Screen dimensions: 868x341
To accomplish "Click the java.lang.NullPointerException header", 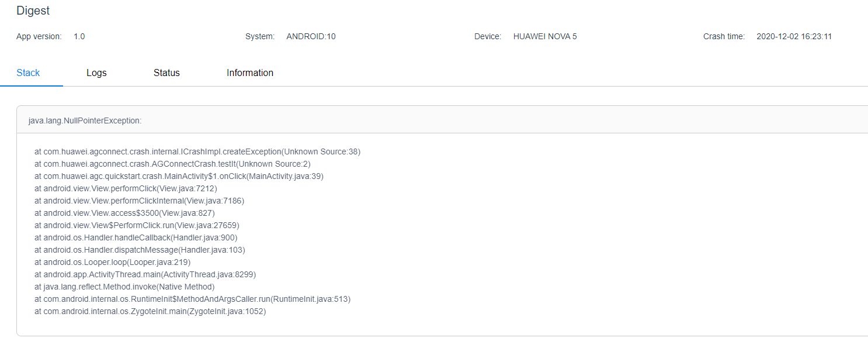I will [85, 120].
